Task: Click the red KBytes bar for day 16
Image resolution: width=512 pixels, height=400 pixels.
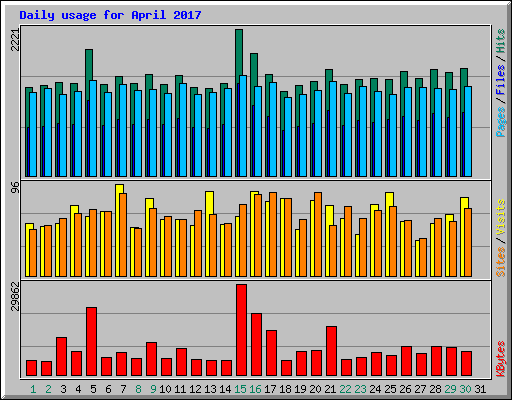Action: tap(256, 345)
